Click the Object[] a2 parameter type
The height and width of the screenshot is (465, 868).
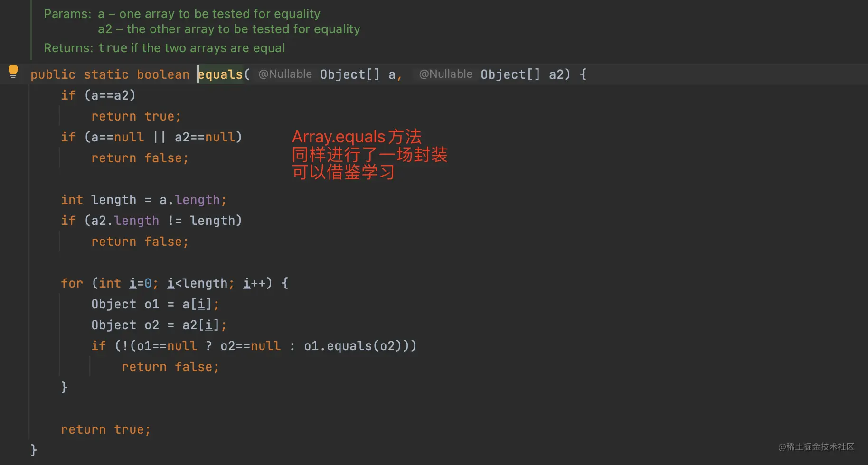point(510,74)
